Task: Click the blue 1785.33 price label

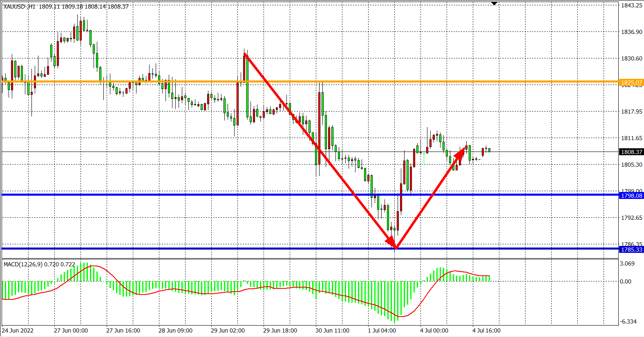Action: 631,250
